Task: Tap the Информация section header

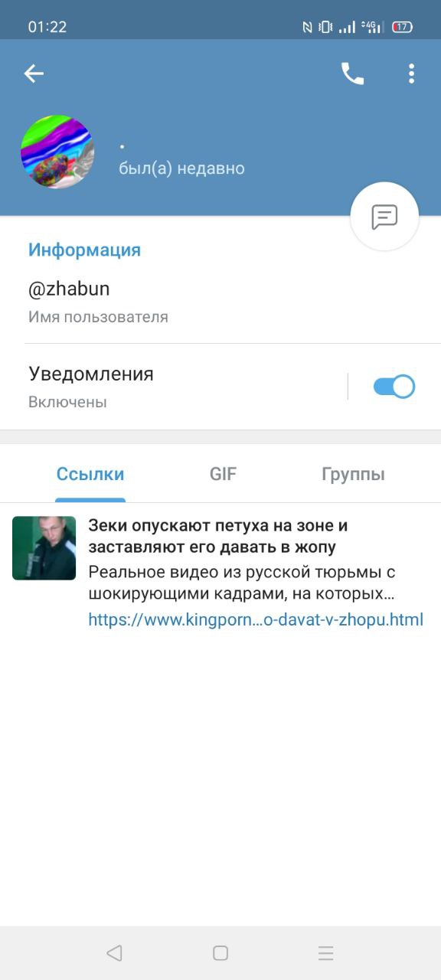Action: click(x=85, y=250)
